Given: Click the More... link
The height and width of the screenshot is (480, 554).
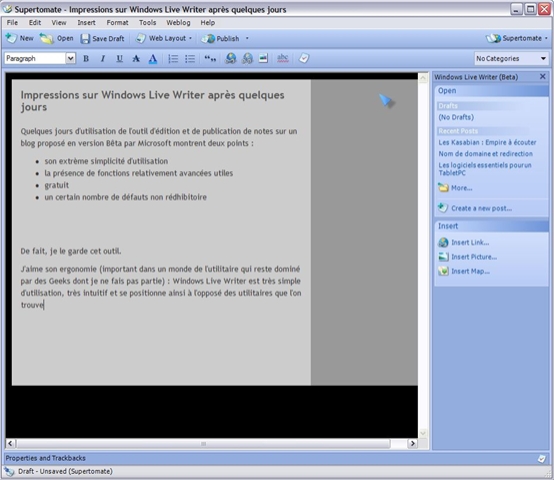Looking at the screenshot, I should pyautogui.click(x=462, y=188).
